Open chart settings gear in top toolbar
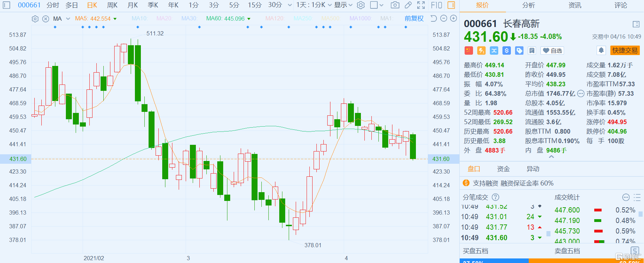The image size is (644, 263). (361, 5)
